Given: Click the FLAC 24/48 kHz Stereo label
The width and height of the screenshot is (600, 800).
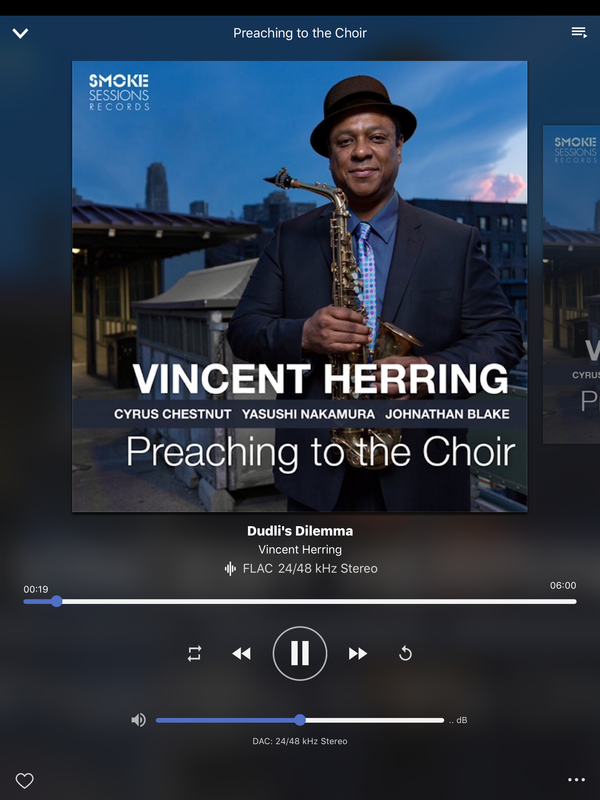Looking at the screenshot, I should pos(310,568).
